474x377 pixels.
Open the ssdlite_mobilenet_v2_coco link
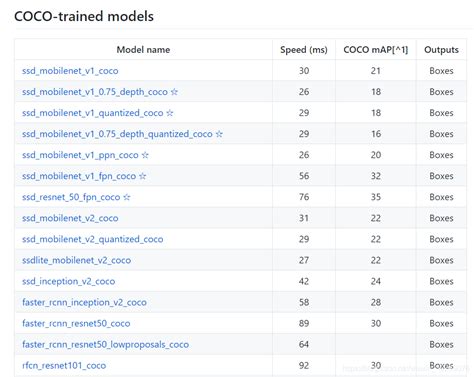click(x=76, y=260)
